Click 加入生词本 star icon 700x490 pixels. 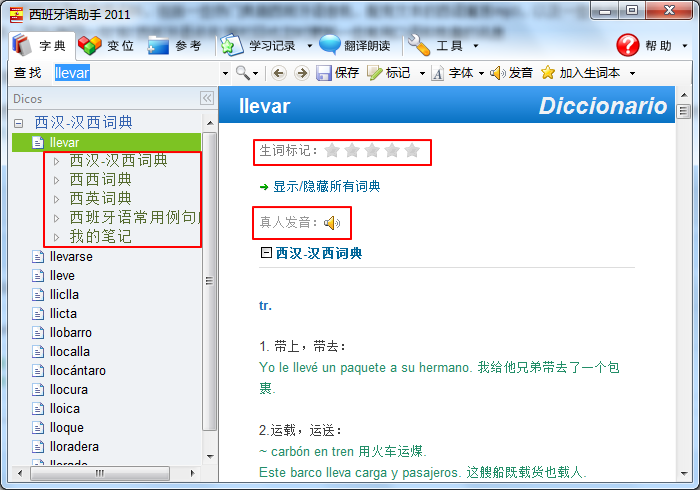tap(548, 73)
